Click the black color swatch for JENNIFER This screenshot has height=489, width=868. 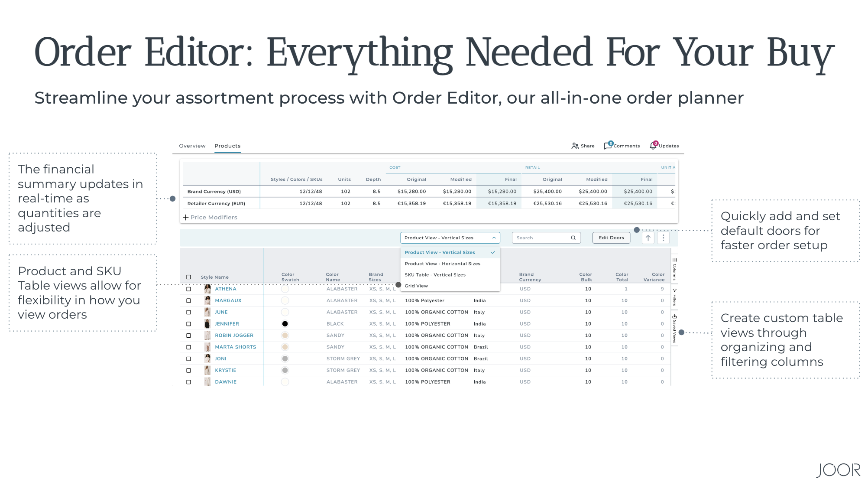[x=285, y=324]
